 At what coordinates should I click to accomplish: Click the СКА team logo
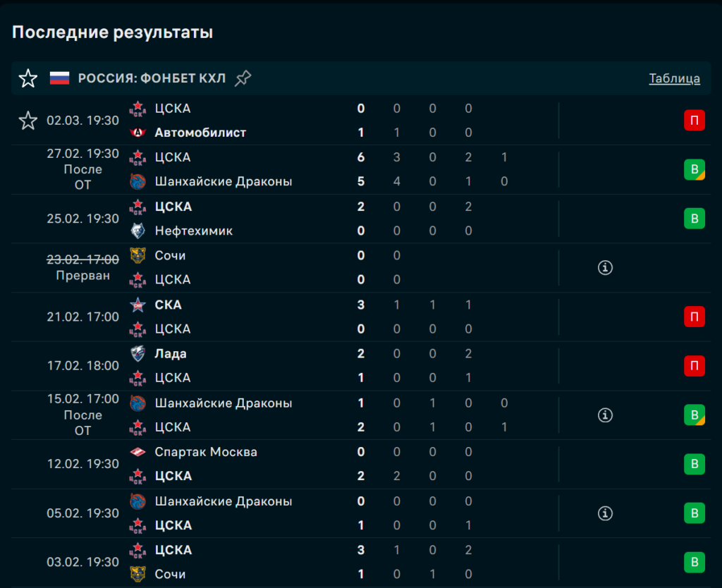tap(137, 305)
